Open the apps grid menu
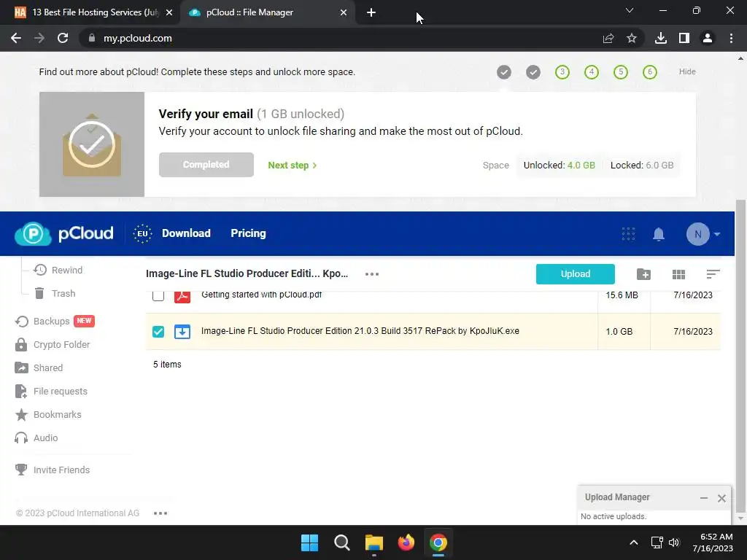 click(x=628, y=234)
